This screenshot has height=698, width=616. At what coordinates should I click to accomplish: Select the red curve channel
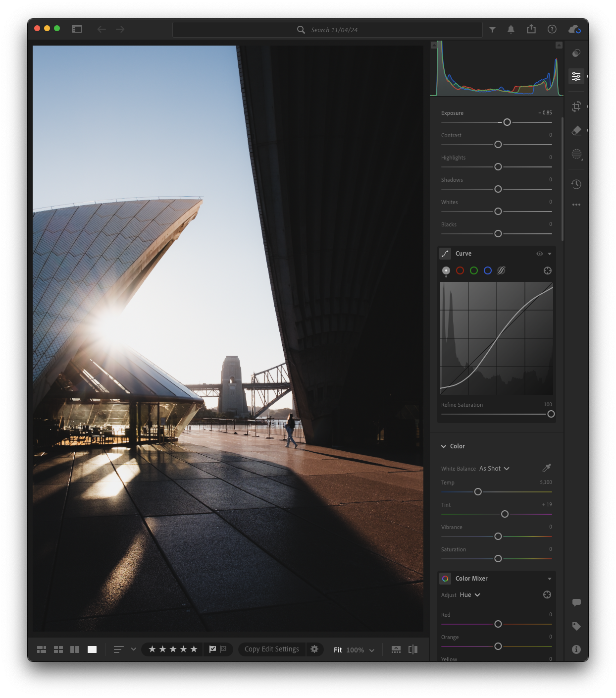click(460, 270)
